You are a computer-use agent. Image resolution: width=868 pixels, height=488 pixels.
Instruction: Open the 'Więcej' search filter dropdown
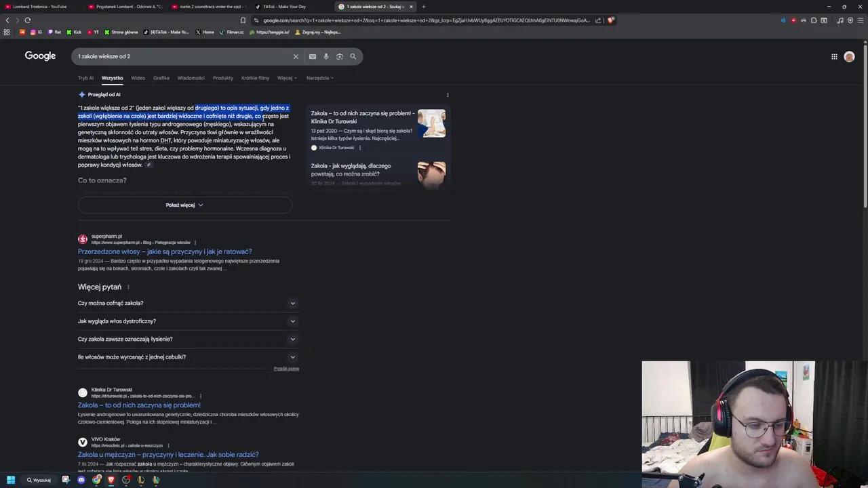tap(287, 78)
